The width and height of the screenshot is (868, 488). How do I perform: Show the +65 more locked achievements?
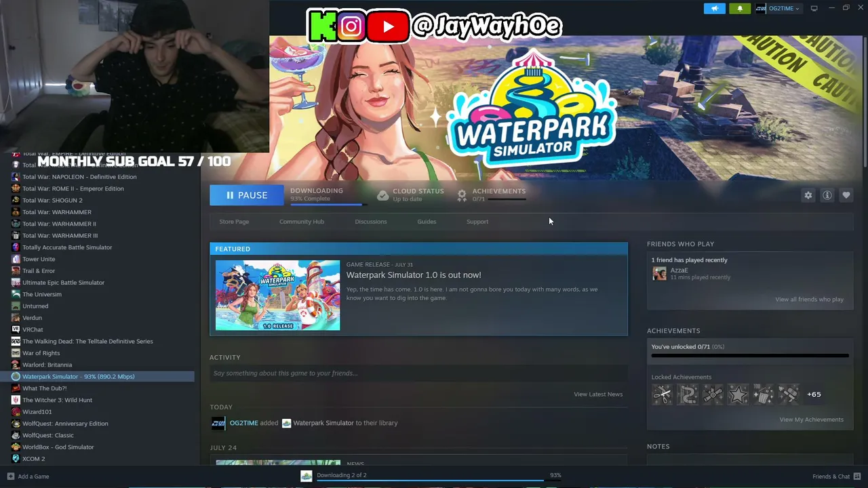(x=814, y=394)
